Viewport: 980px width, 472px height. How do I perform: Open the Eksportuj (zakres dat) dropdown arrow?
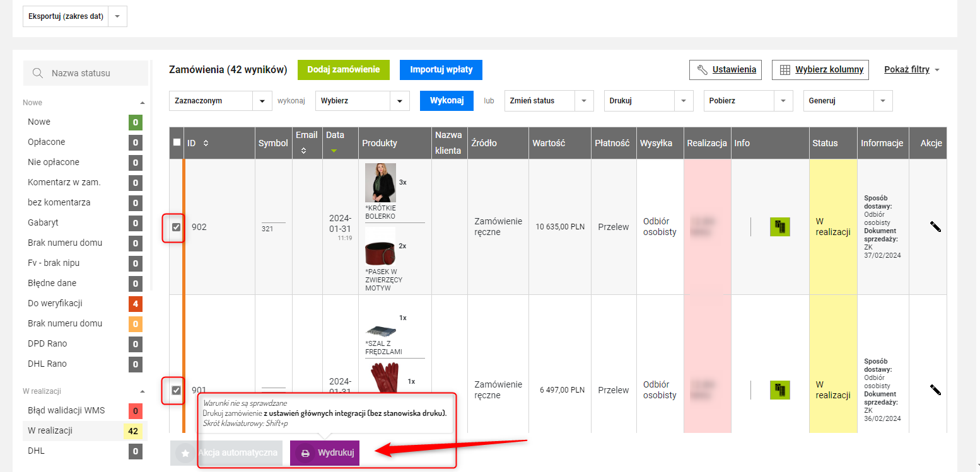tap(117, 16)
